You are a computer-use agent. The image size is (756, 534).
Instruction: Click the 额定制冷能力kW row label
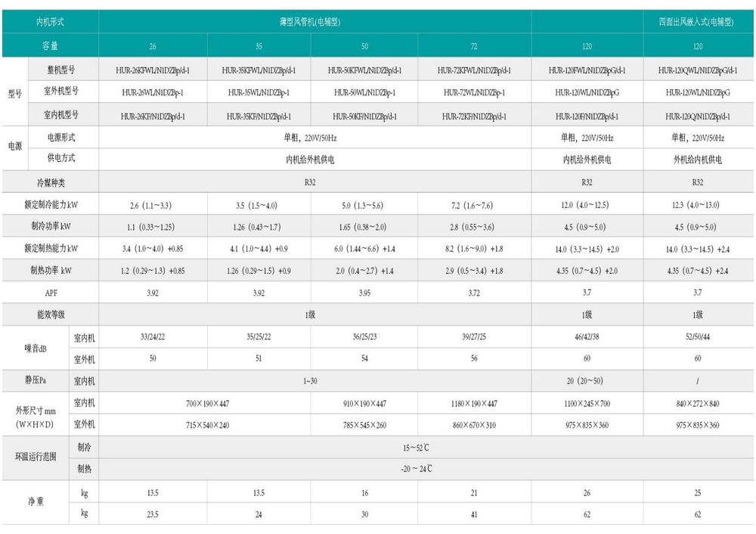pyautogui.click(x=51, y=204)
